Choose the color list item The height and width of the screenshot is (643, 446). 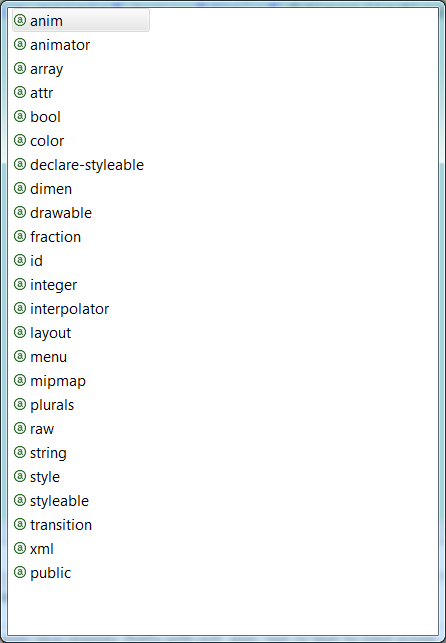click(47, 141)
